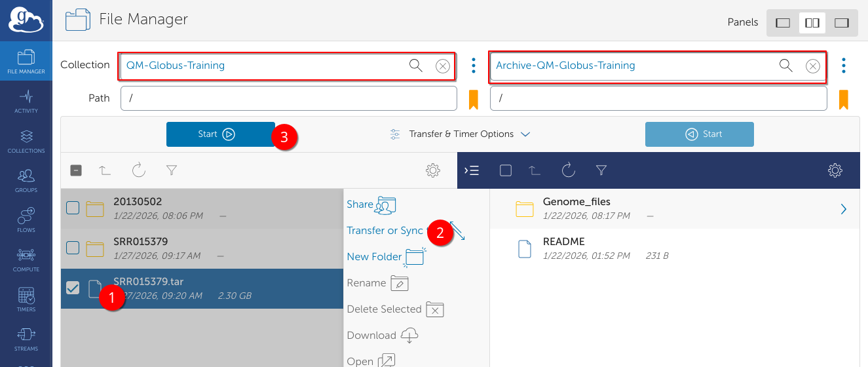The height and width of the screenshot is (367, 868).
Task: Expand Transfer & Timer Options
Action: (460, 134)
